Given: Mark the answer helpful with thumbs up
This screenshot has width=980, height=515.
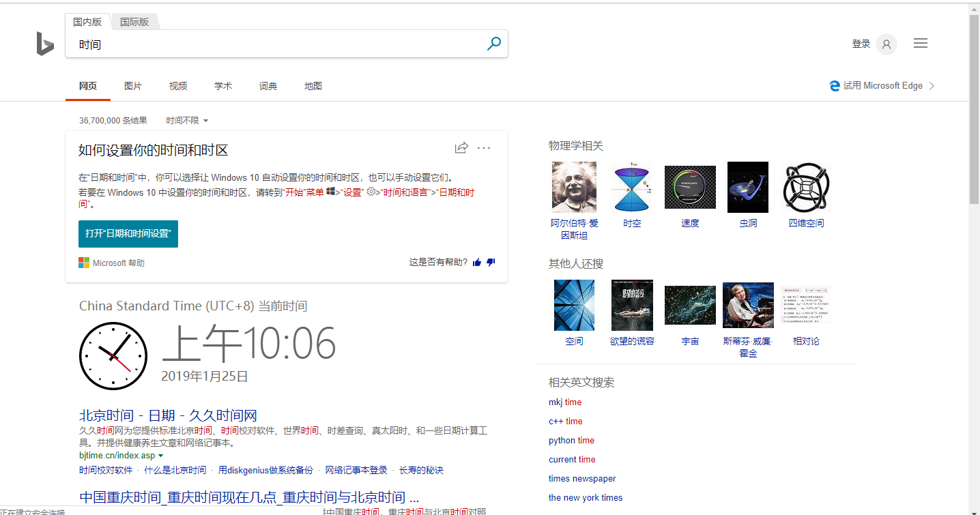Looking at the screenshot, I should pyautogui.click(x=476, y=261).
